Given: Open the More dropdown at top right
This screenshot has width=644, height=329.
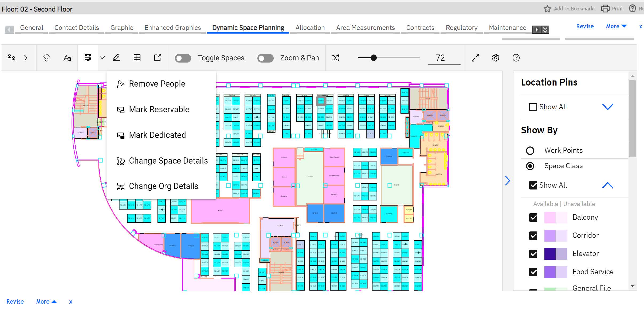Looking at the screenshot, I should coord(616,26).
